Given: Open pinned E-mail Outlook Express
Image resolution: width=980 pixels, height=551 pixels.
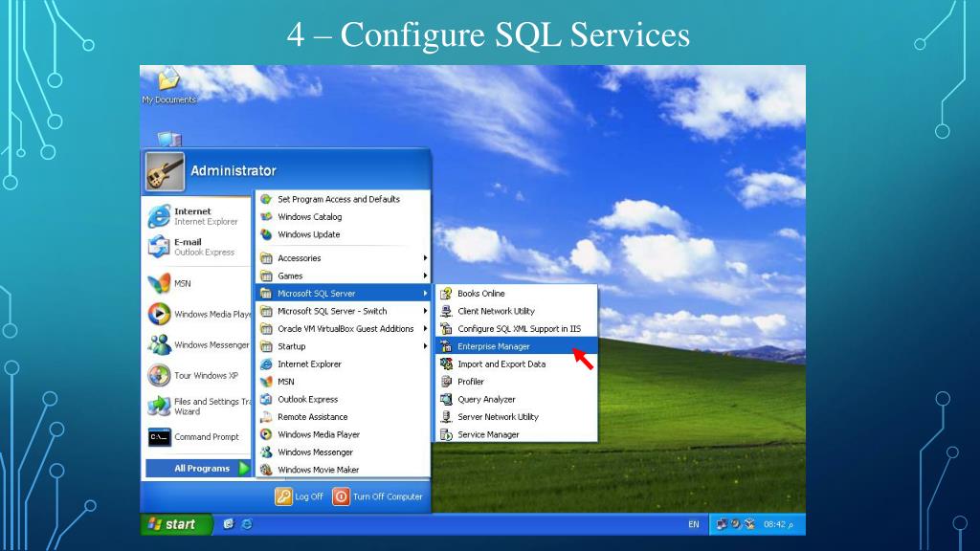Looking at the screenshot, I should click(197, 247).
